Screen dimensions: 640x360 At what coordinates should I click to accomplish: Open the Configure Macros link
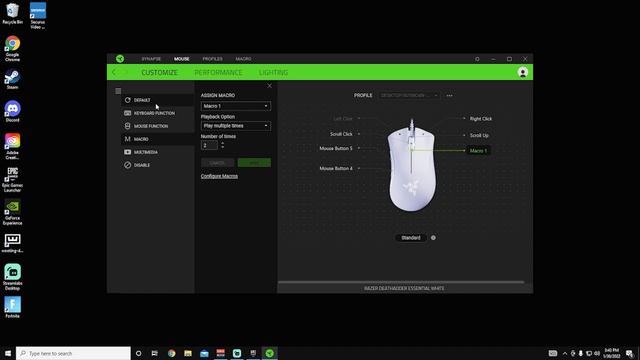point(219,176)
